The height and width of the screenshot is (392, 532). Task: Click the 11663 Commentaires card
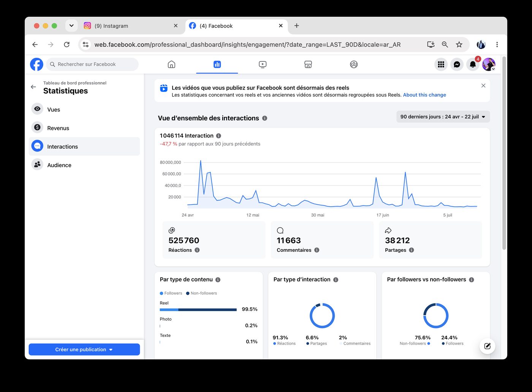coord(322,240)
